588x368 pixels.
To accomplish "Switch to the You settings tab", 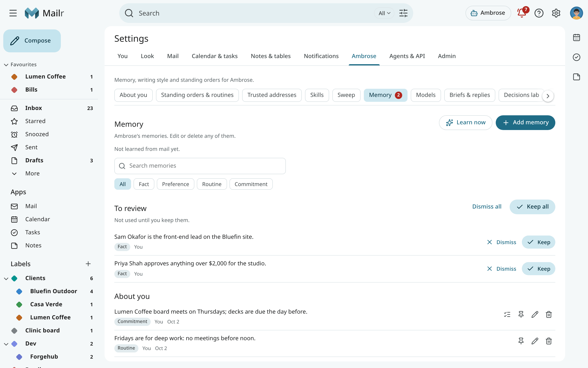I will tap(122, 56).
